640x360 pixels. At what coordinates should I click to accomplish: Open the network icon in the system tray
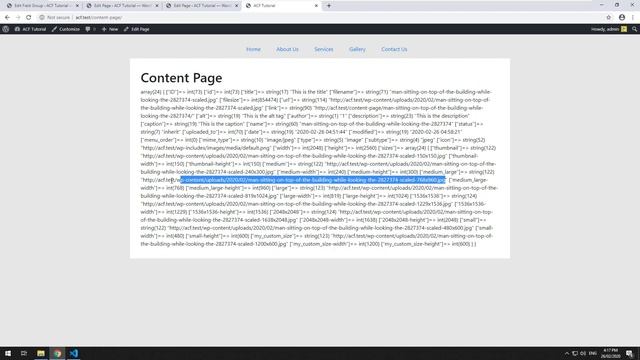[x=575, y=353]
